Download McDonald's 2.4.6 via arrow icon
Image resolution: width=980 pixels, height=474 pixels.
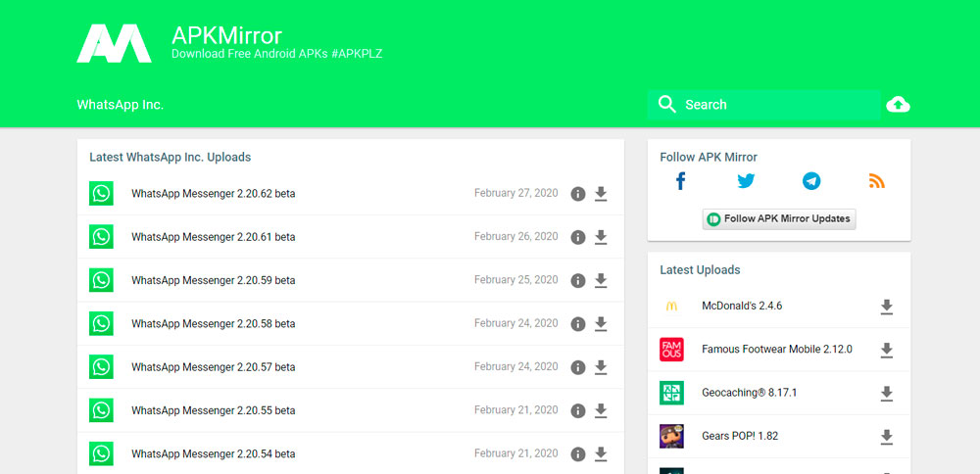886,306
